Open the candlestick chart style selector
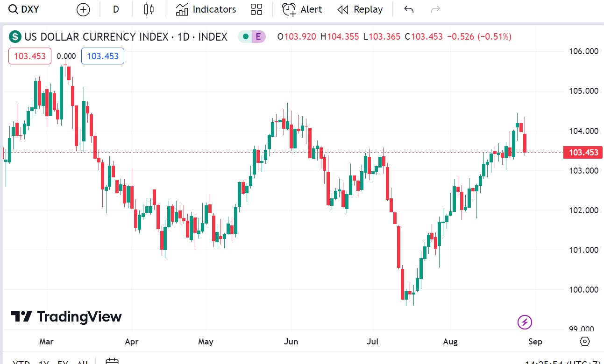The height and width of the screenshot is (364, 604). (149, 9)
